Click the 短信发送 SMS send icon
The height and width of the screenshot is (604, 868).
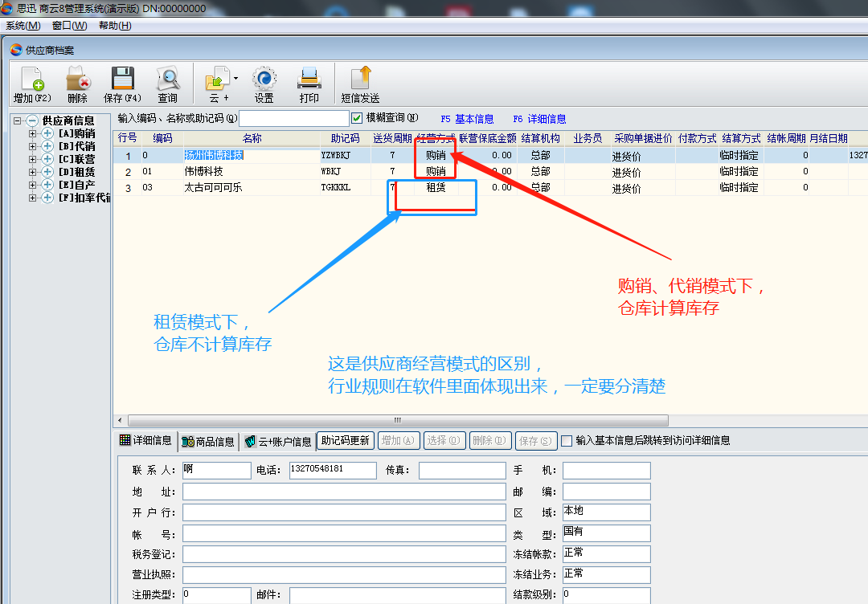(x=360, y=80)
